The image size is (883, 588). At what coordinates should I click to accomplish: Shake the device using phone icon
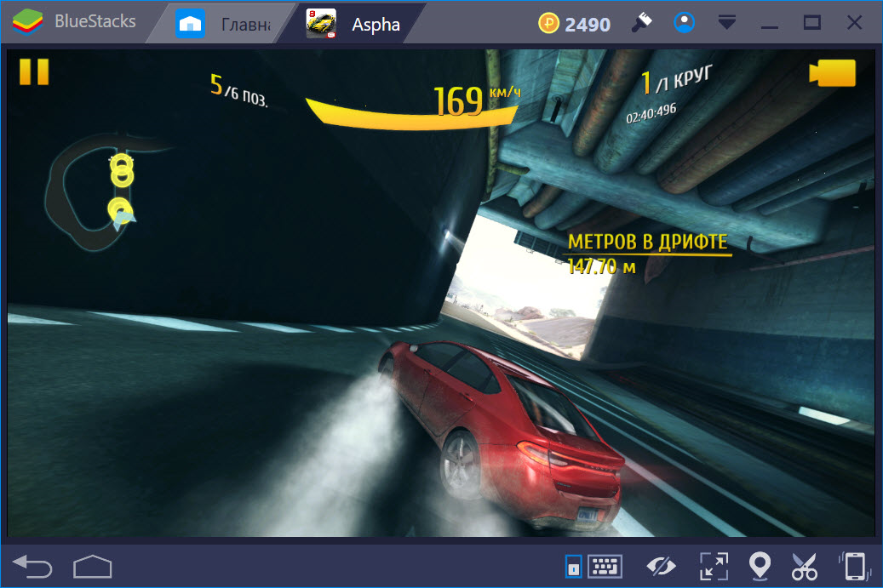click(854, 566)
